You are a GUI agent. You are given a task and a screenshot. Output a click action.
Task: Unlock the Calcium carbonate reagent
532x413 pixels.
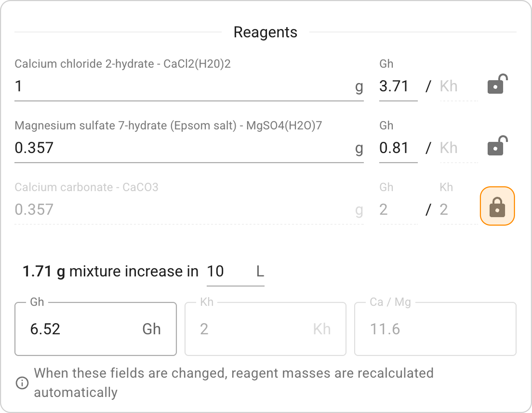click(x=497, y=206)
